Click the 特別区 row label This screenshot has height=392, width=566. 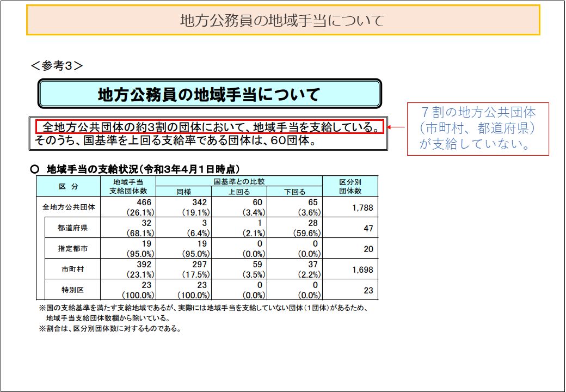click(72, 290)
